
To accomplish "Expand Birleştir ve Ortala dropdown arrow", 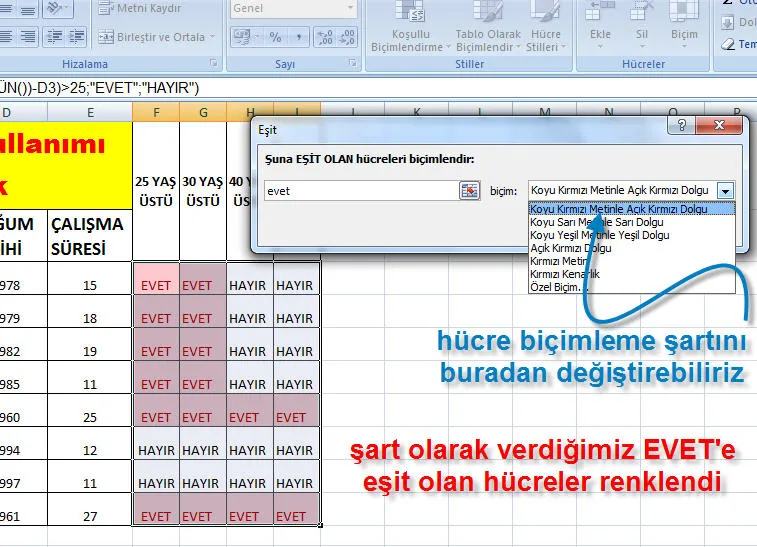I will pyautogui.click(x=214, y=37).
